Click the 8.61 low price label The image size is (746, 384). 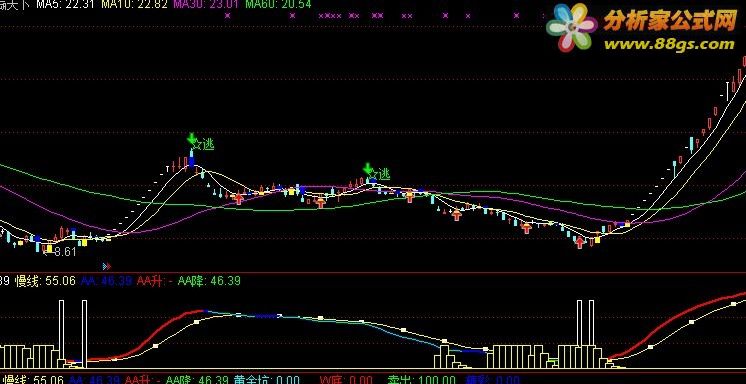coord(65,252)
